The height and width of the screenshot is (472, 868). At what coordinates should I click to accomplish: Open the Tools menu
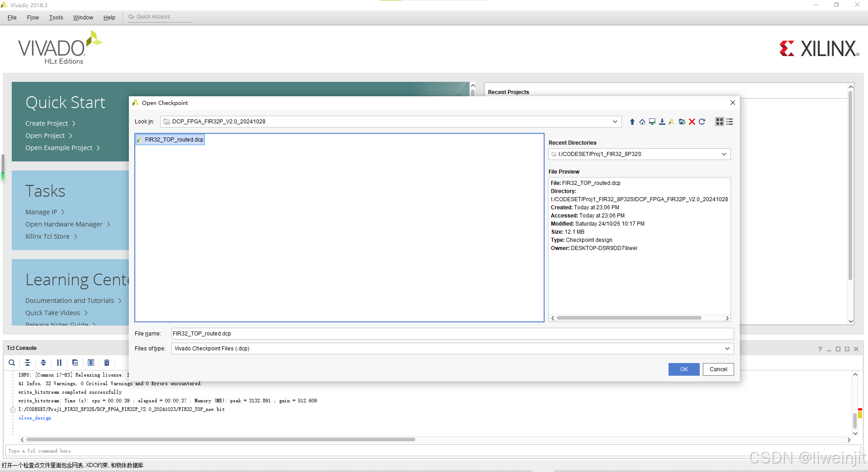[x=56, y=18]
